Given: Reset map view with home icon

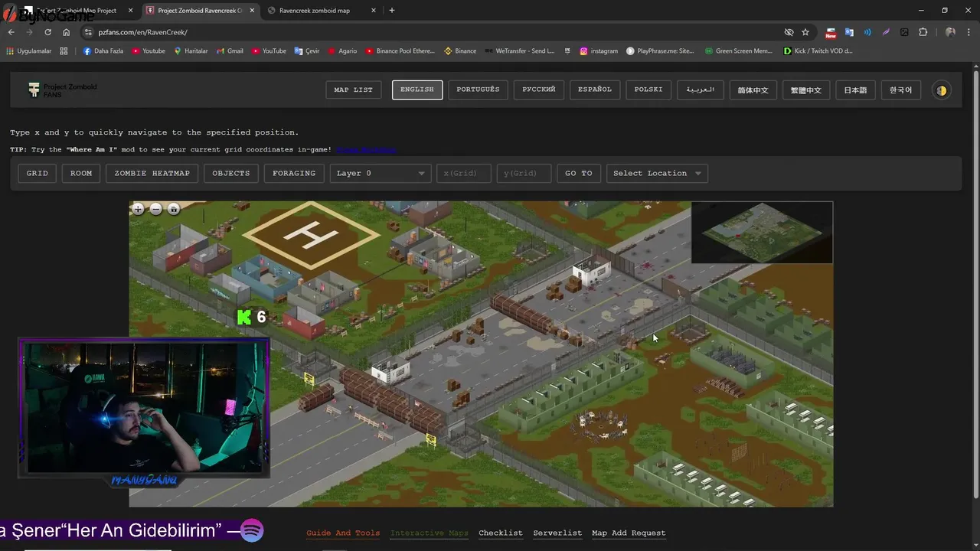Looking at the screenshot, I should [174, 209].
